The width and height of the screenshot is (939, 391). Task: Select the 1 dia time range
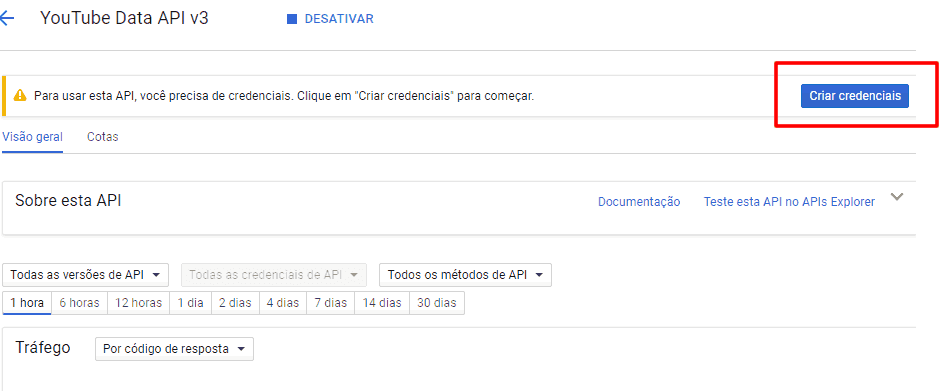[x=190, y=303]
